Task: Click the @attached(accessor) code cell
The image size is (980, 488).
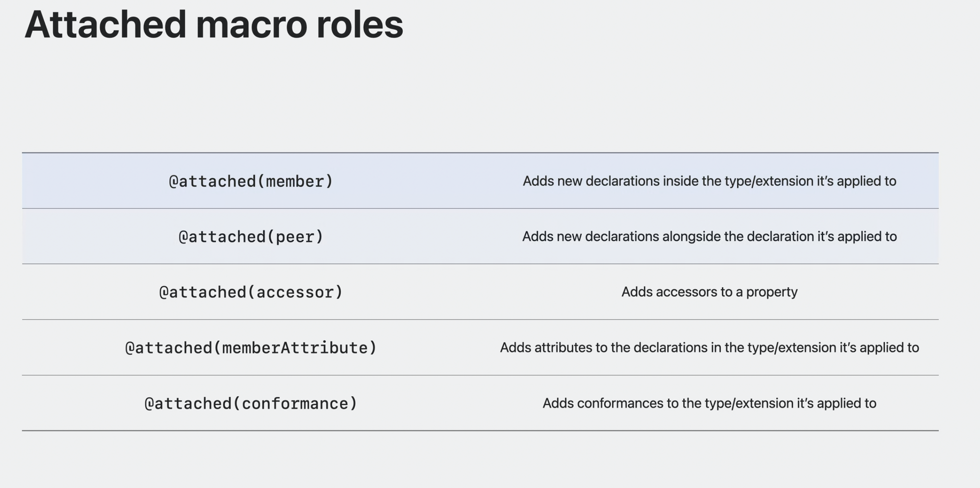Action: click(251, 292)
